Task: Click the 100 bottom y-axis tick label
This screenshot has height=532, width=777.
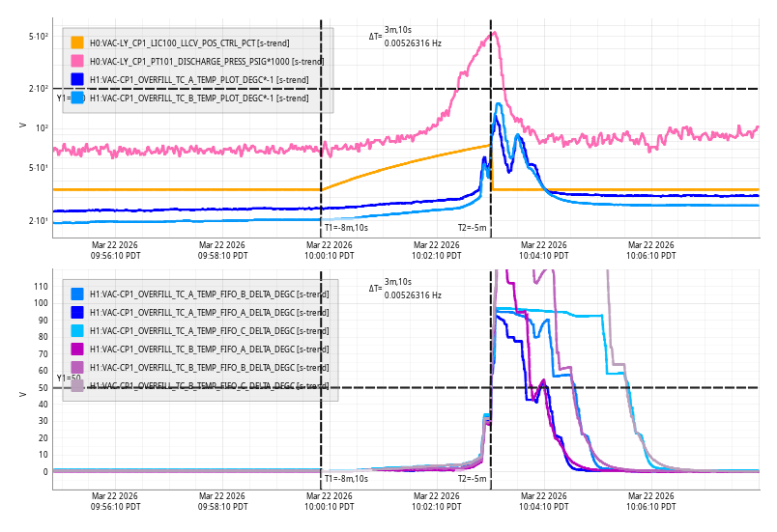Action: [42, 303]
